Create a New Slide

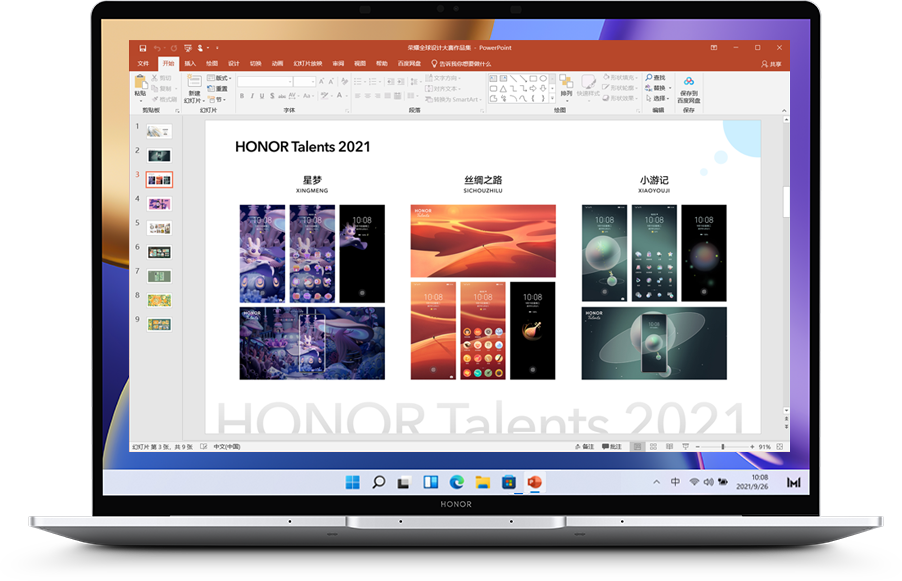coord(194,88)
